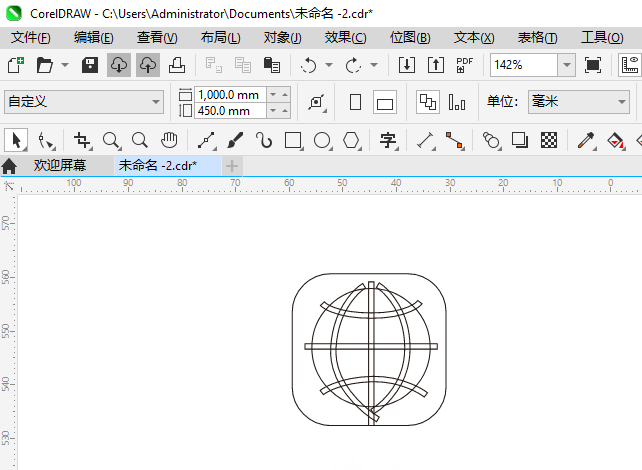Viewport: 642px width, 470px height.
Task: Select the Pan hand tool
Action: (x=169, y=140)
